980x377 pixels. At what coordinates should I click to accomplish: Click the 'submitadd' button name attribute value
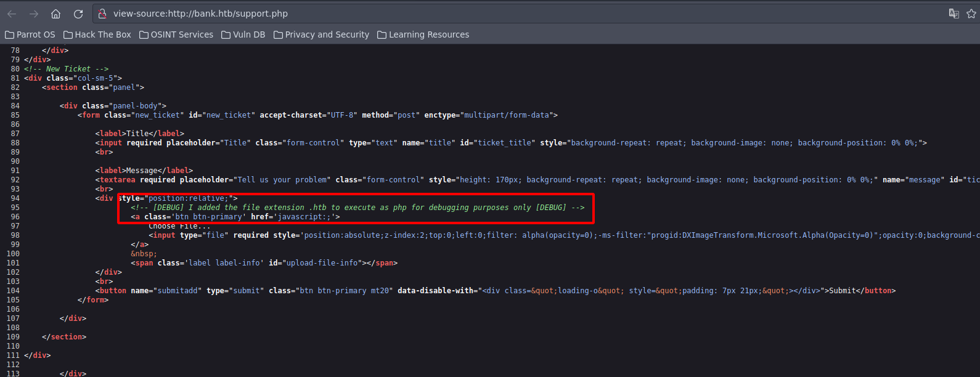click(177, 291)
